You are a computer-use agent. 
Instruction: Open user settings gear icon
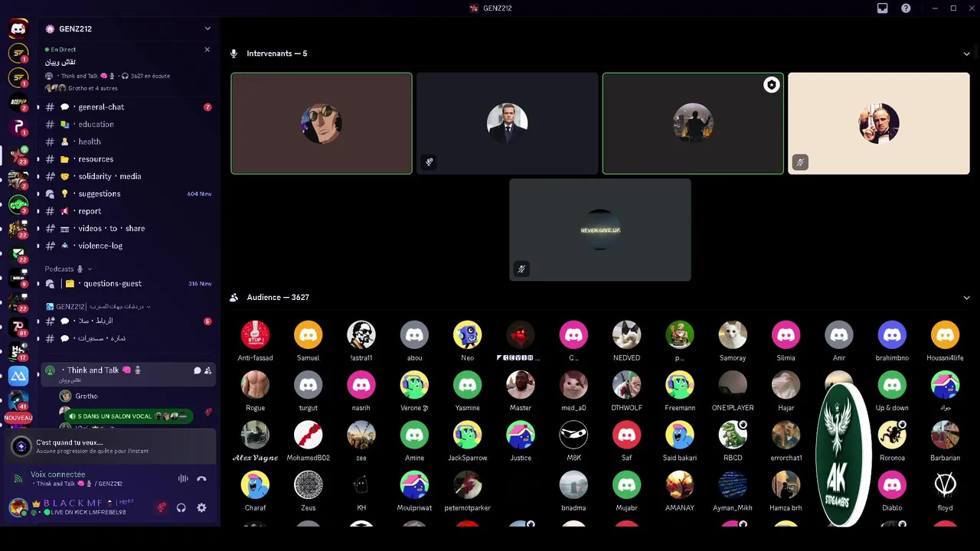pos(201,507)
